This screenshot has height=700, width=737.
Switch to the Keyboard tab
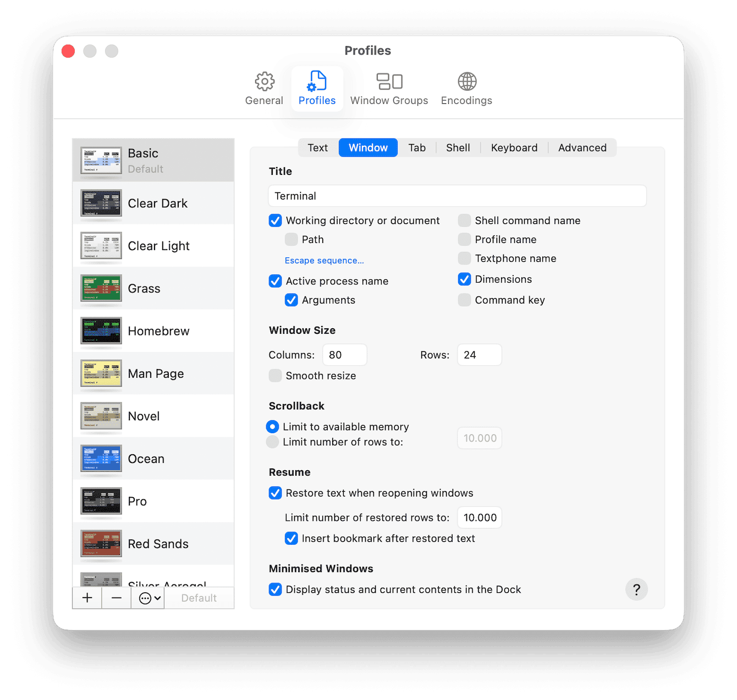[x=514, y=148]
